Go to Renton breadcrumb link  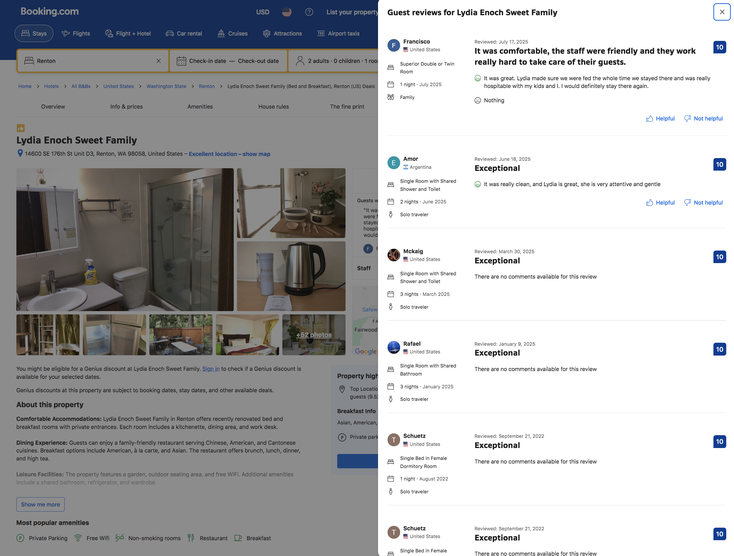[x=206, y=86]
